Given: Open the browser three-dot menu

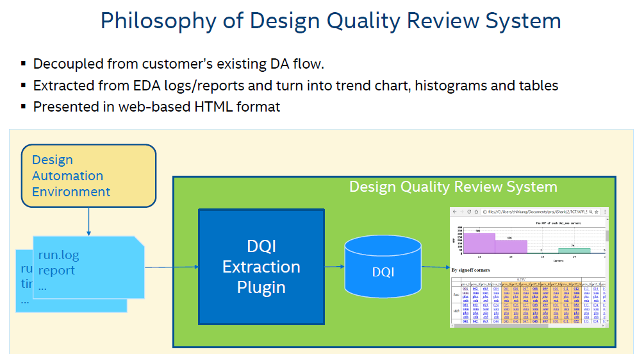Looking at the screenshot, I should click(604, 212).
